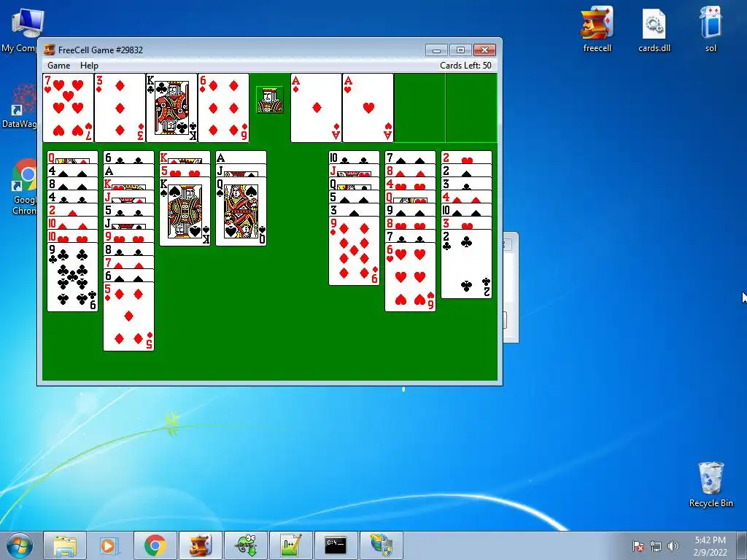Click the Jack of diamonds card

[x=128, y=197]
